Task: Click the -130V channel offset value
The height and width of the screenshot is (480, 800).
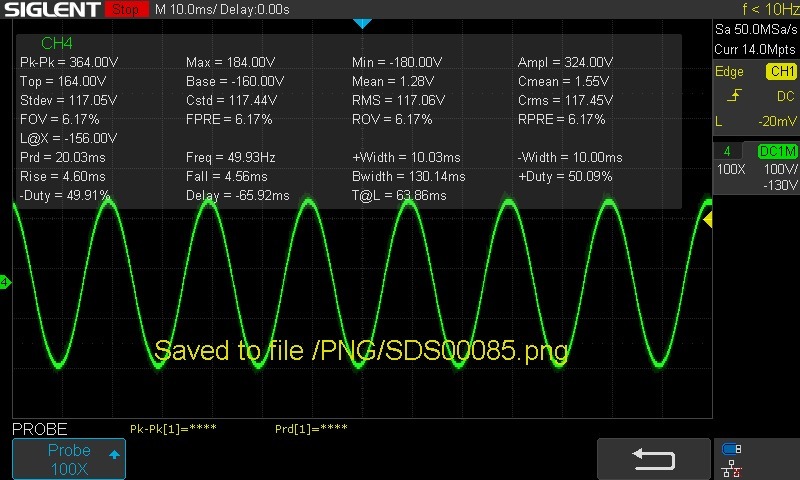Action: 780,185
